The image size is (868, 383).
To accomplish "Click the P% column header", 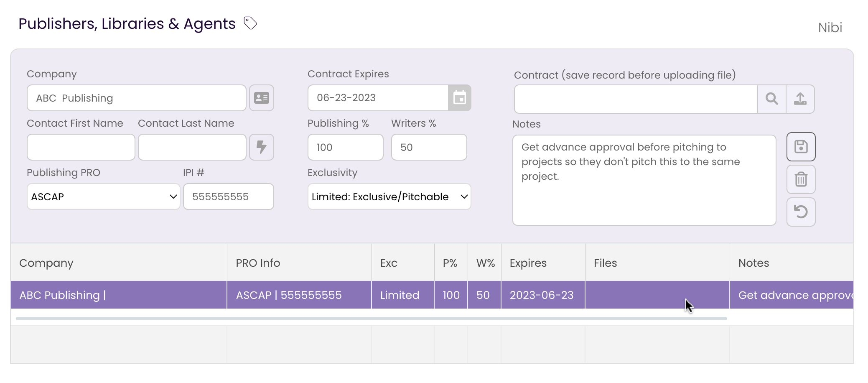I will (x=451, y=263).
